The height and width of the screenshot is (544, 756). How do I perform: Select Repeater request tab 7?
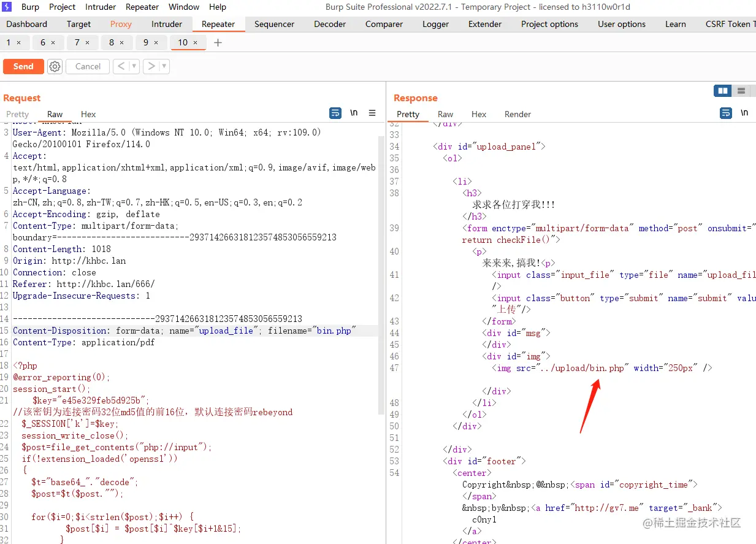pyautogui.click(x=77, y=42)
